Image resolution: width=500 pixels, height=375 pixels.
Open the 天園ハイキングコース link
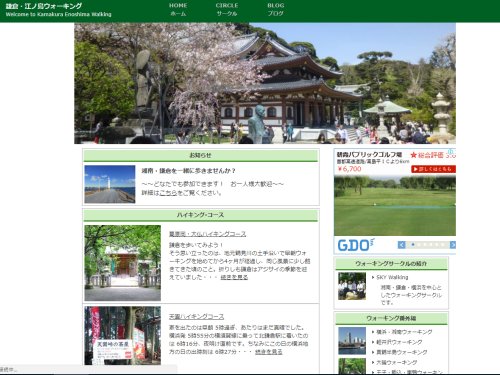196,316
